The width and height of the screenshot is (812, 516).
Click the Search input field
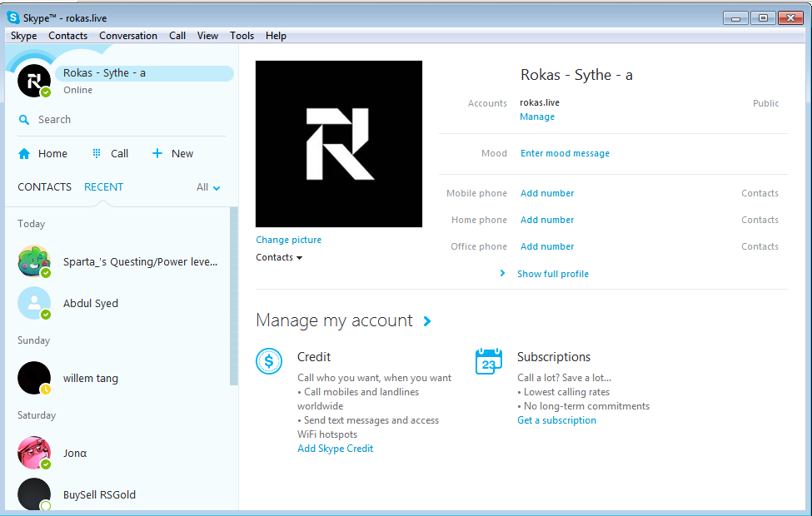pos(122,120)
